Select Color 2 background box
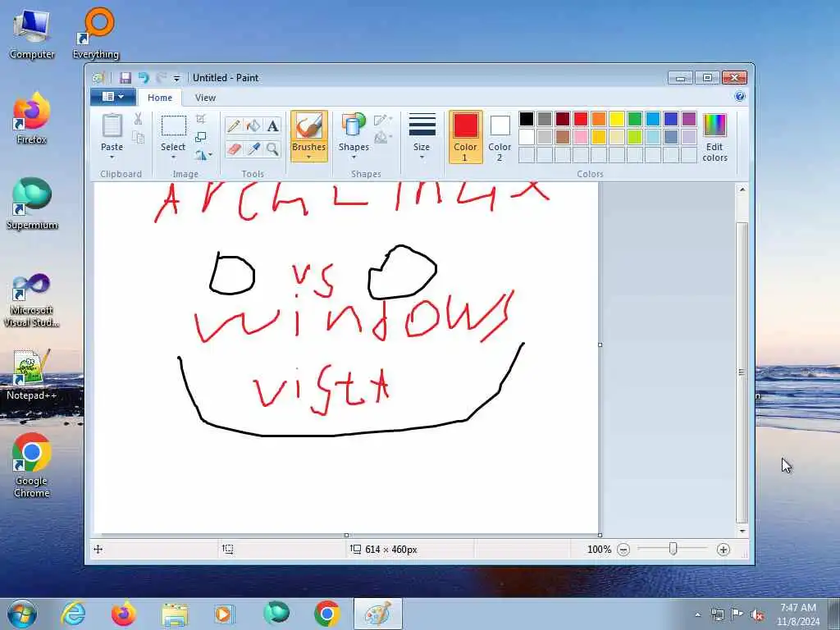 (x=500, y=137)
